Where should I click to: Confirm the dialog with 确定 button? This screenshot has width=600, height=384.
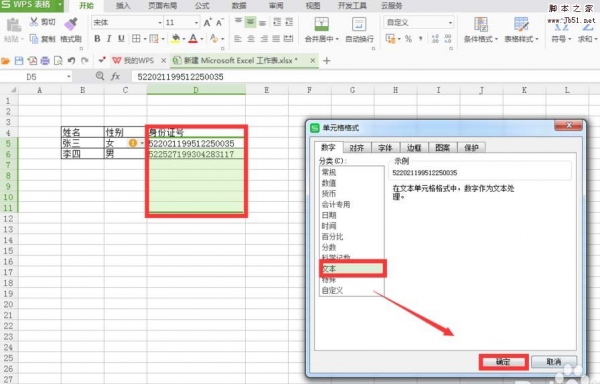pos(504,362)
